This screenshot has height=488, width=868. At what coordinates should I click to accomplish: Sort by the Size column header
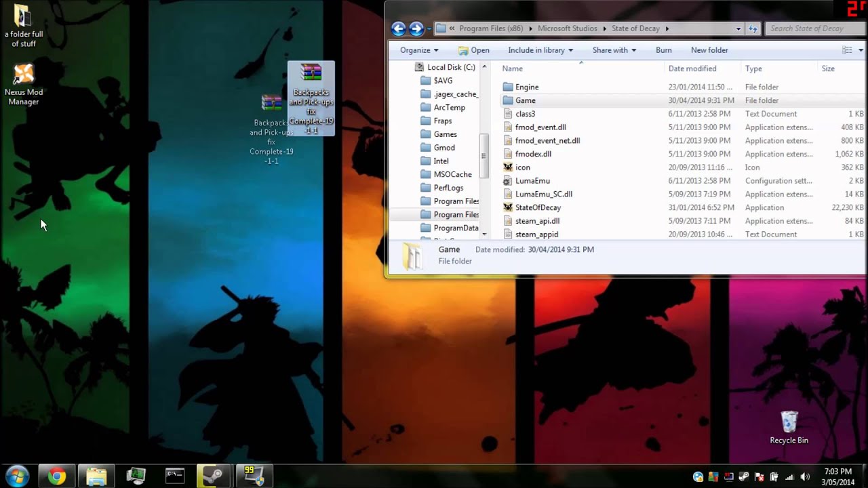coord(828,68)
